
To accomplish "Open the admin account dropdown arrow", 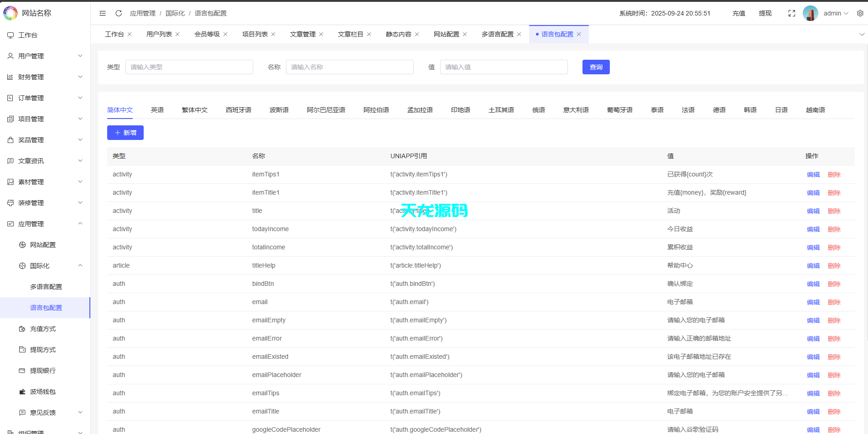I will pos(846,13).
